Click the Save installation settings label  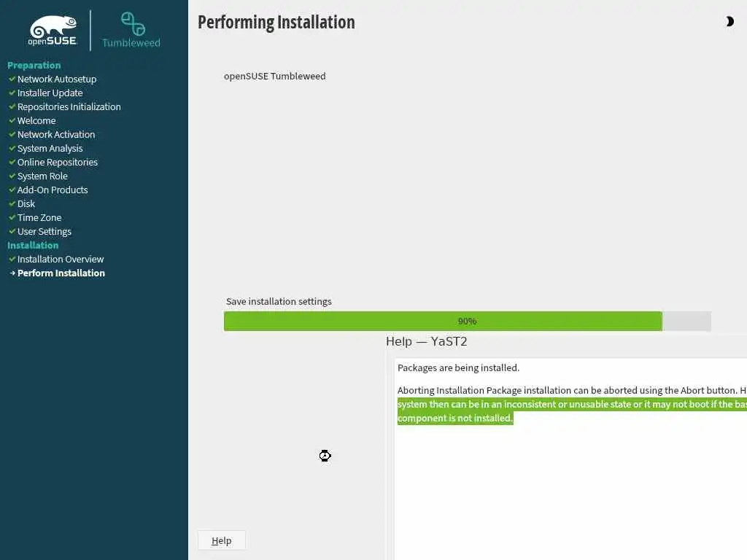[279, 301]
